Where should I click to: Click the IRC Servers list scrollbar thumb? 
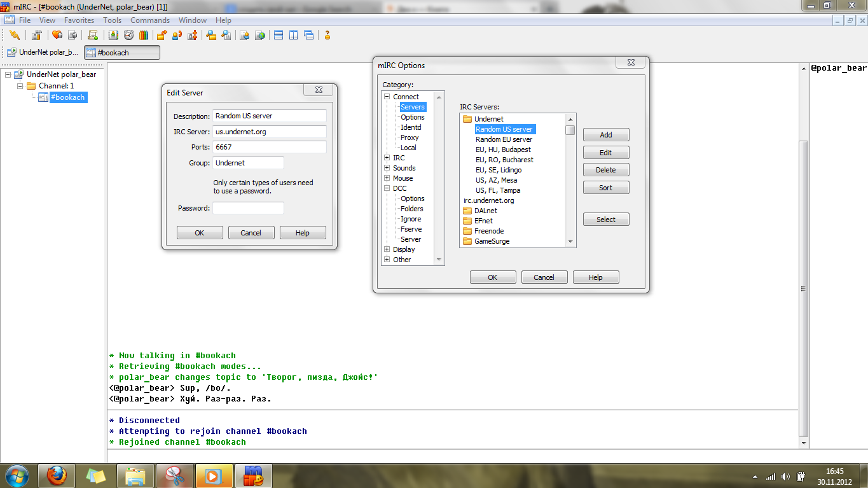tap(570, 130)
